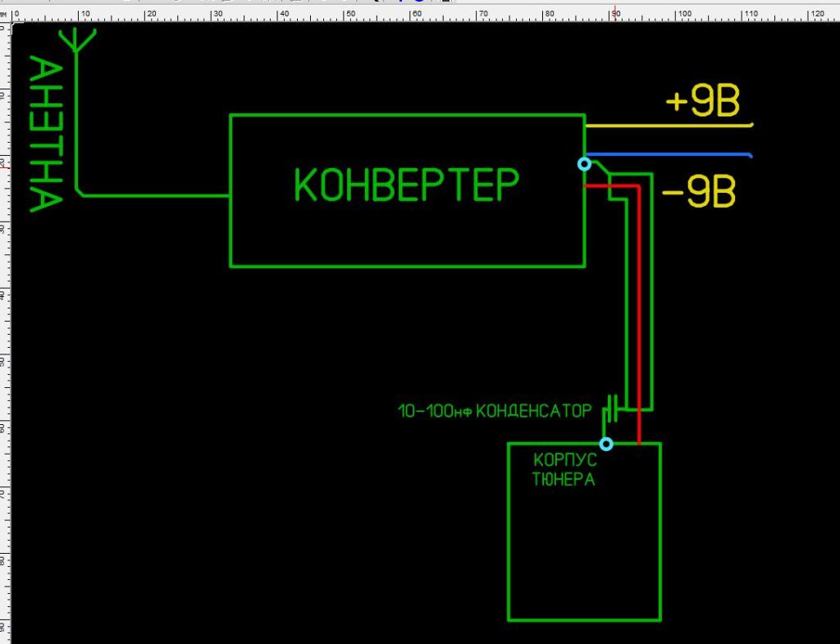Click the +9В label
The height and width of the screenshot is (644, 840).
click(x=702, y=100)
